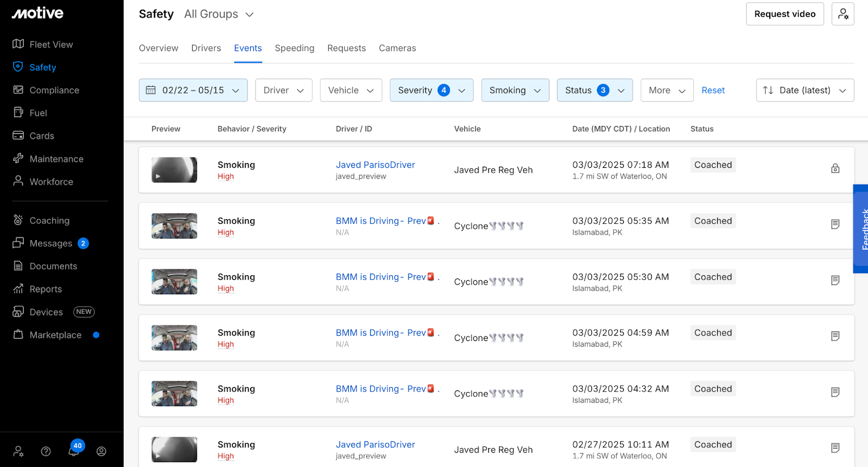Viewport: 868px width, 467px height.
Task: Open the profile icon in bottom bar
Action: [x=101, y=451]
